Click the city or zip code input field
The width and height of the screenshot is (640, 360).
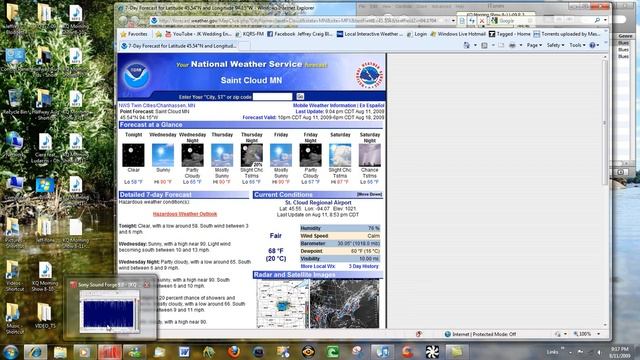[x=273, y=96]
